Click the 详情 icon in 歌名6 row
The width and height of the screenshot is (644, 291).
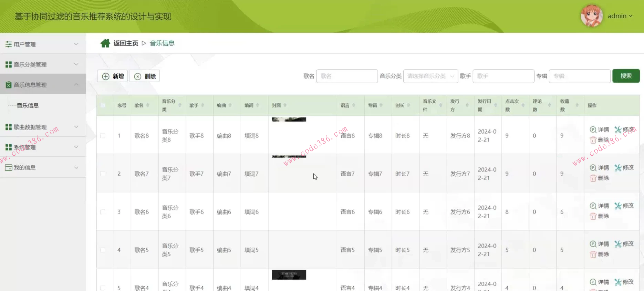click(593, 206)
